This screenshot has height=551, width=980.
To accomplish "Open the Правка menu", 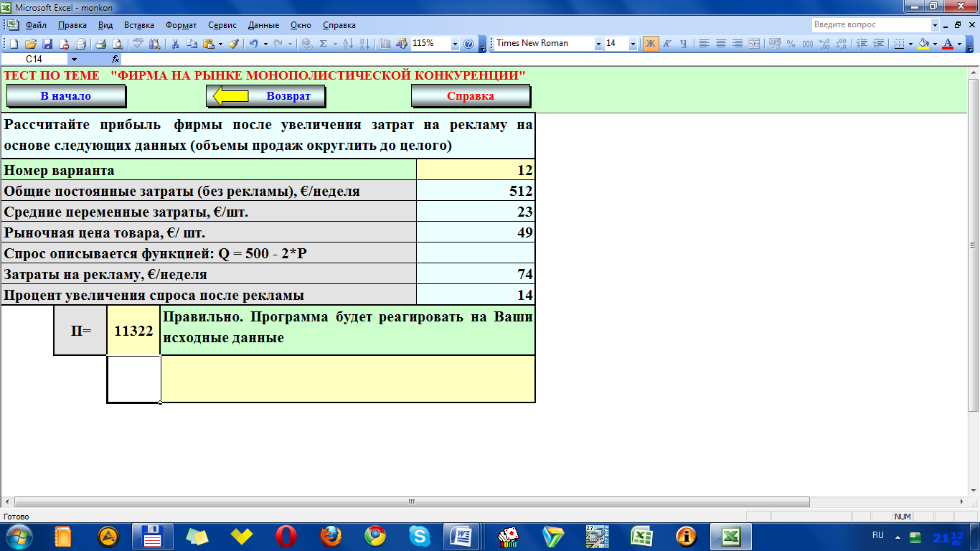I will pyautogui.click(x=72, y=25).
